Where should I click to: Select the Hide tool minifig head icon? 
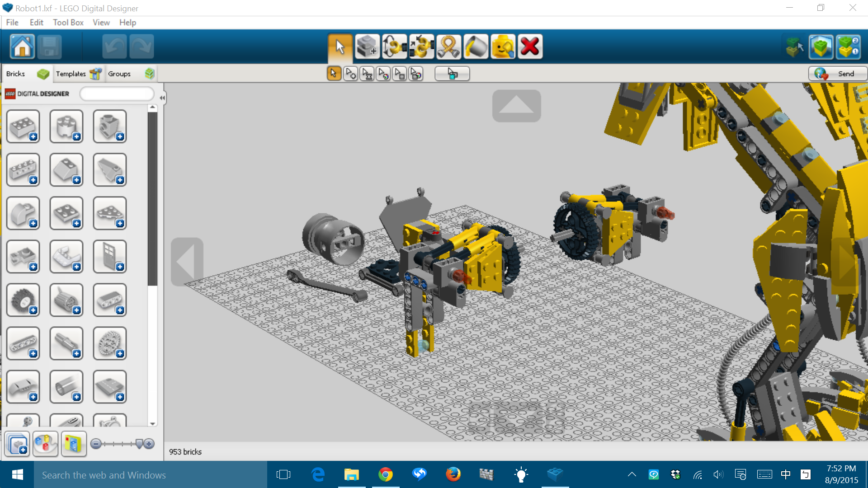tap(503, 47)
